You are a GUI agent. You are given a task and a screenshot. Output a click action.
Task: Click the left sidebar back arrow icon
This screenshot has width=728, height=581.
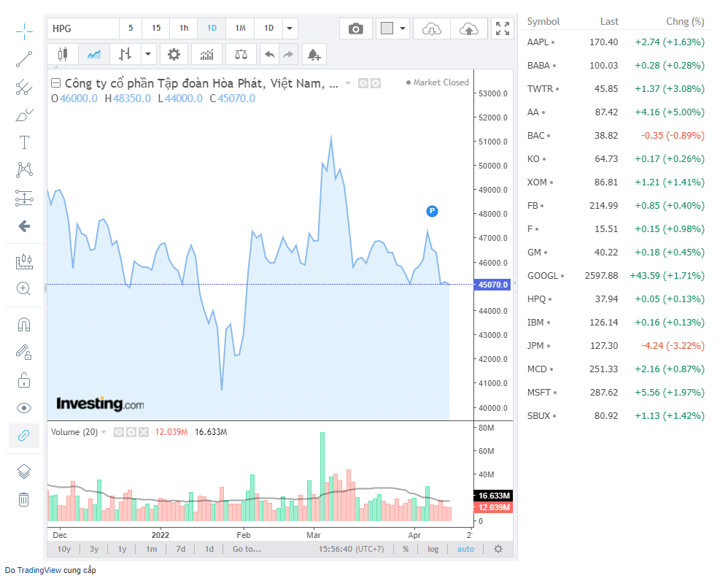coord(24,226)
